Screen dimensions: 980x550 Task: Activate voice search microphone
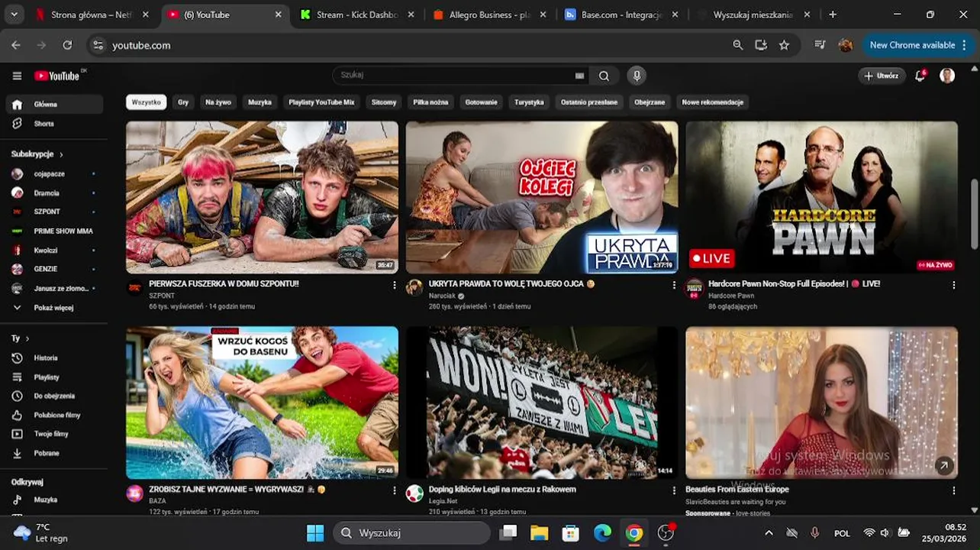click(637, 76)
